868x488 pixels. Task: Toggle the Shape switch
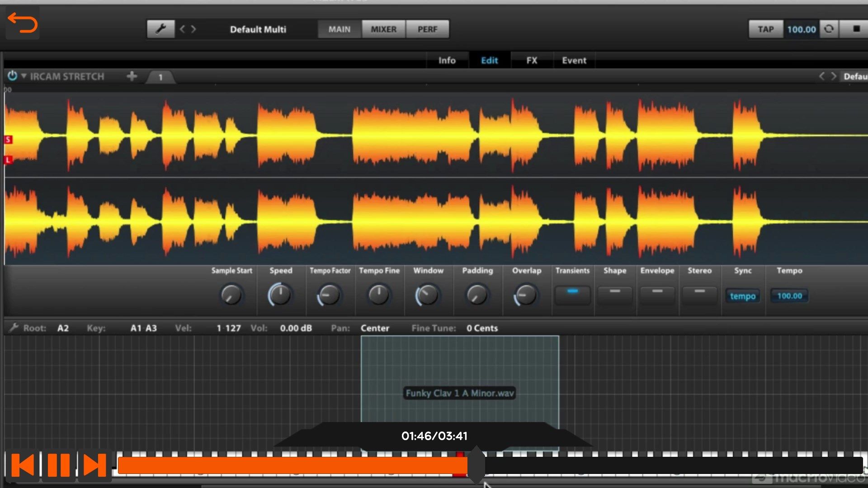pos(615,295)
